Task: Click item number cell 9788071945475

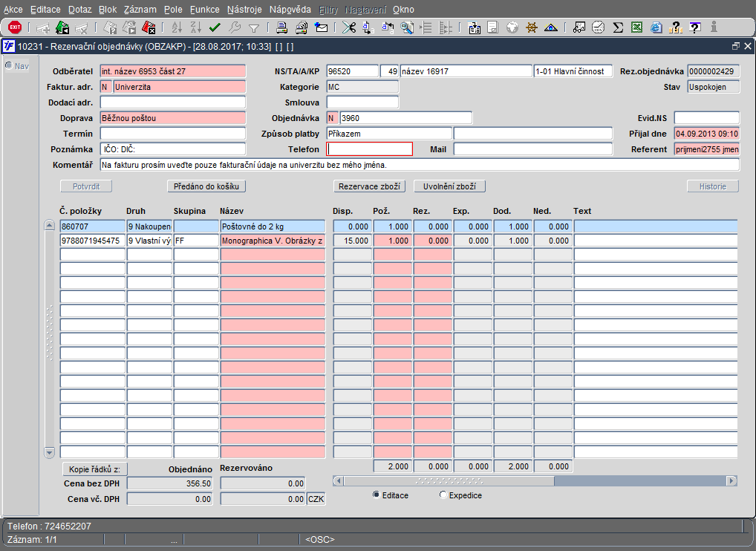Action: (x=93, y=241)
